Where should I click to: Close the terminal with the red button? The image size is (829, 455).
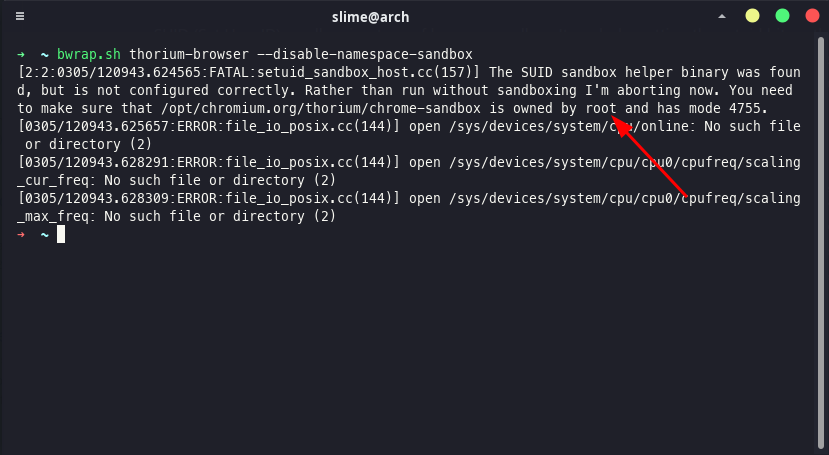[812, 16]
